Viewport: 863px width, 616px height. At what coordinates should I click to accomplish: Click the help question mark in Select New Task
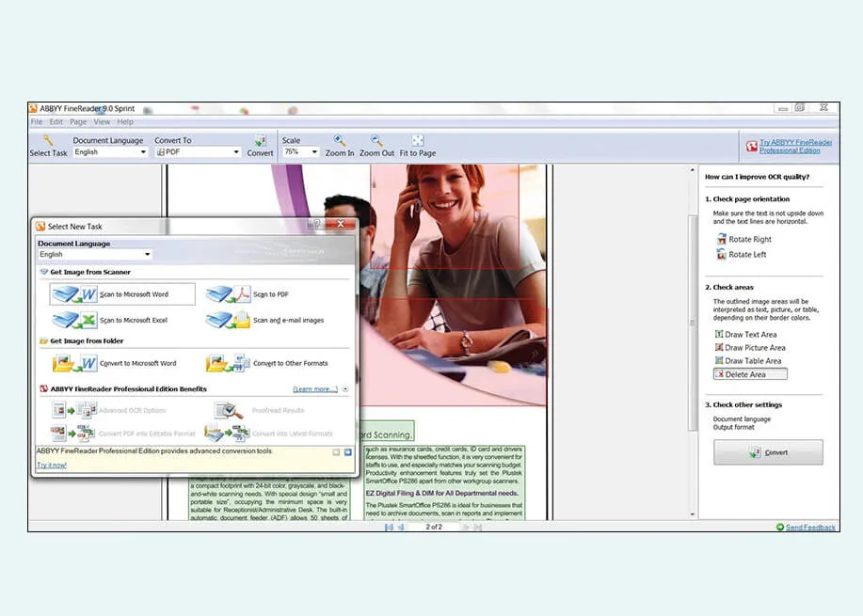pyautogui.click(x=316, y=224)
